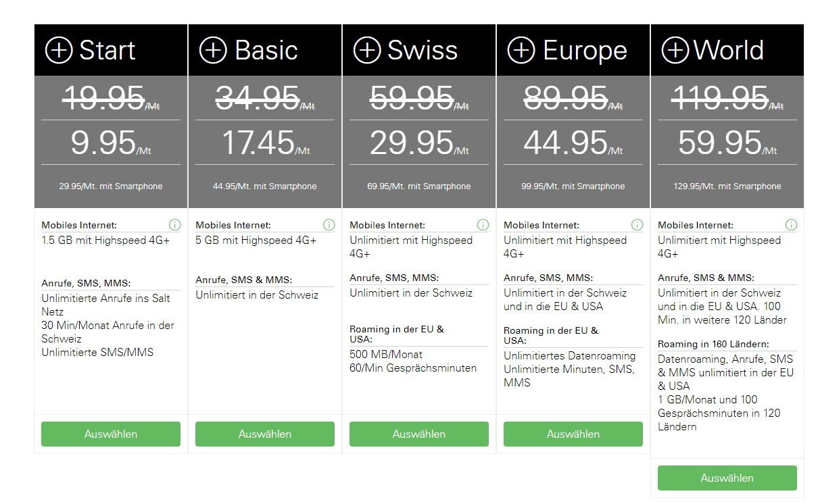The width and height of the screenshot is (818, 504).
Task: Click the Start plan title header
Action: (107, 51)
